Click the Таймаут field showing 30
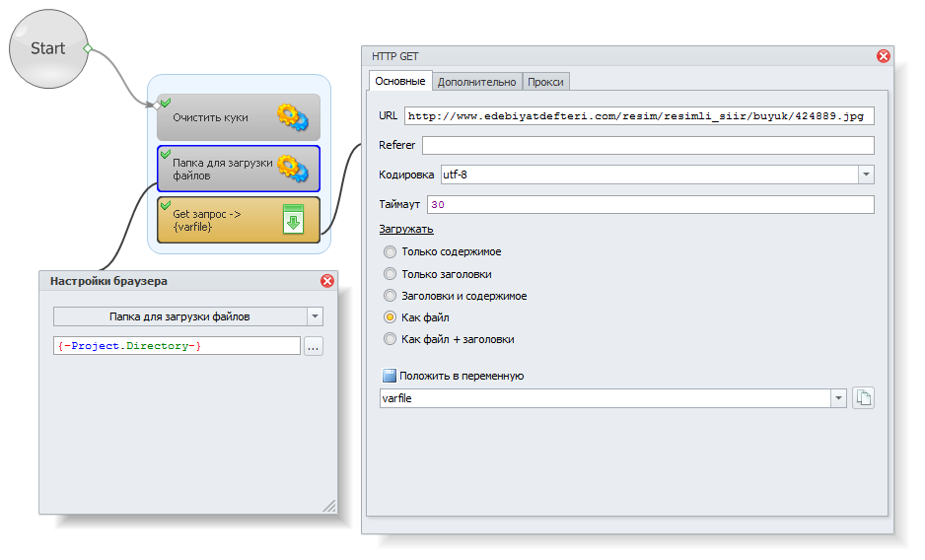 point(650,204)
